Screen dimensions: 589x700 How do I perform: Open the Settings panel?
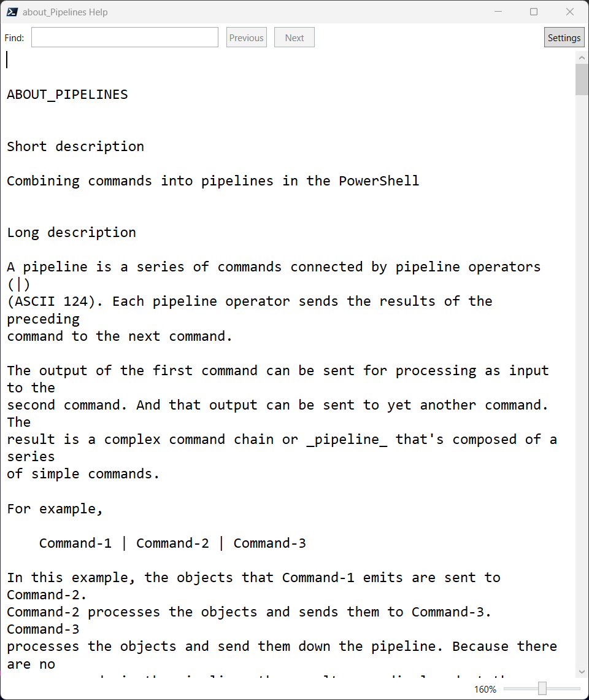click(564, 37)
